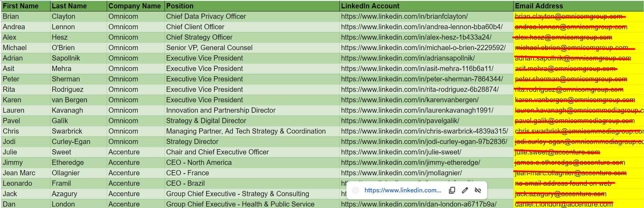Select the cell with first name Leonardo

click(x=17, y=183)
